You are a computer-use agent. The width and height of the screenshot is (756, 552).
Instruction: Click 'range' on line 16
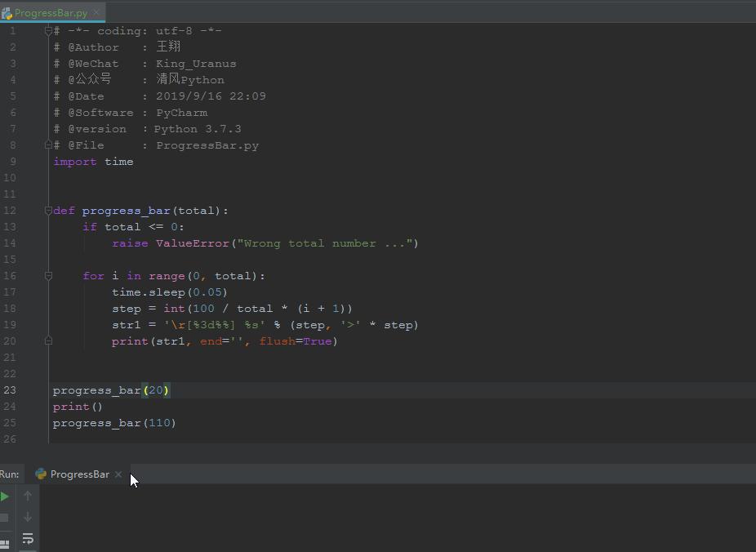coord(167,276)
